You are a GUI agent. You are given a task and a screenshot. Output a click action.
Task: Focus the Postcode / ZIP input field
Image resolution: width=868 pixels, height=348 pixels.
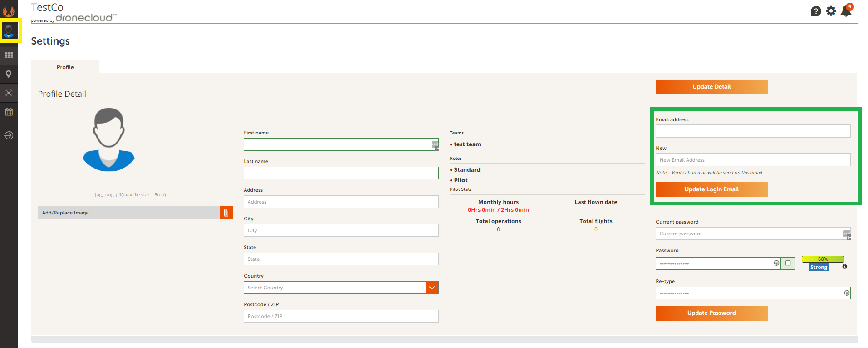(341, 316)
